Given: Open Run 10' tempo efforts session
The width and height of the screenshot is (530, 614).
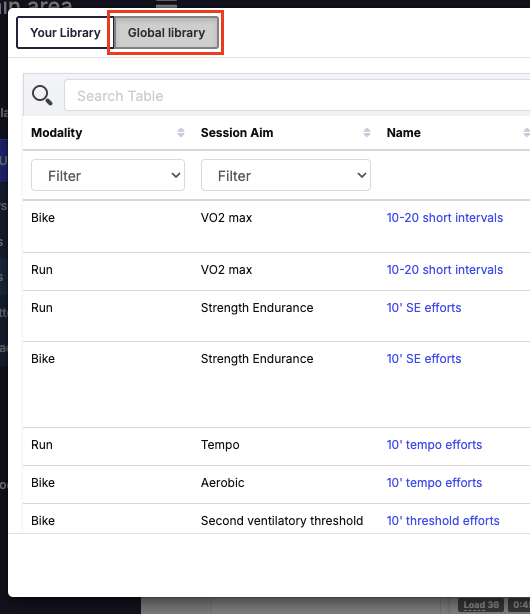Looking at the screenshot, I should [x=434, y=445].
